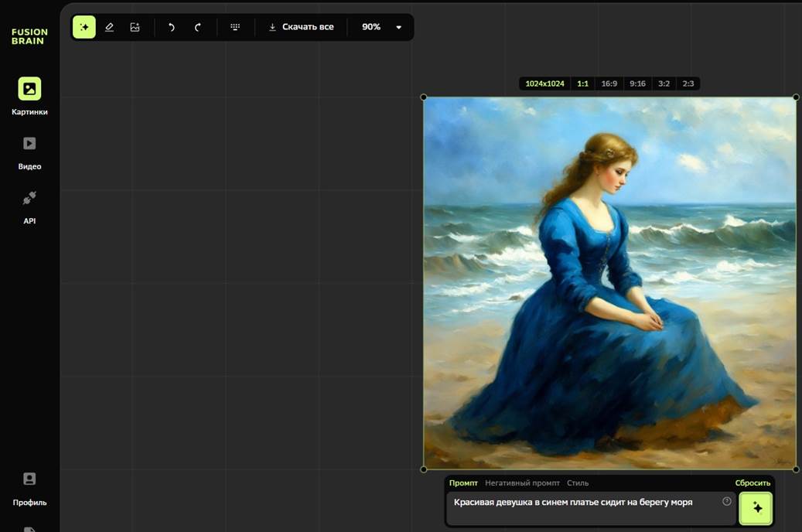Click the Скачать все download button
Image resolution: width=802 pixels, height=532 pixels.
(x=301, y=27)
